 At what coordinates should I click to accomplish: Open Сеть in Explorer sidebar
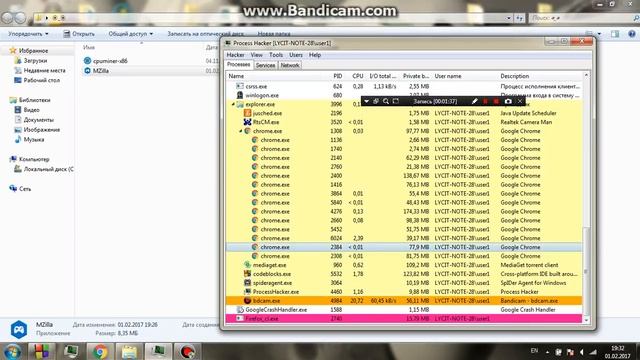coord(20,189)
